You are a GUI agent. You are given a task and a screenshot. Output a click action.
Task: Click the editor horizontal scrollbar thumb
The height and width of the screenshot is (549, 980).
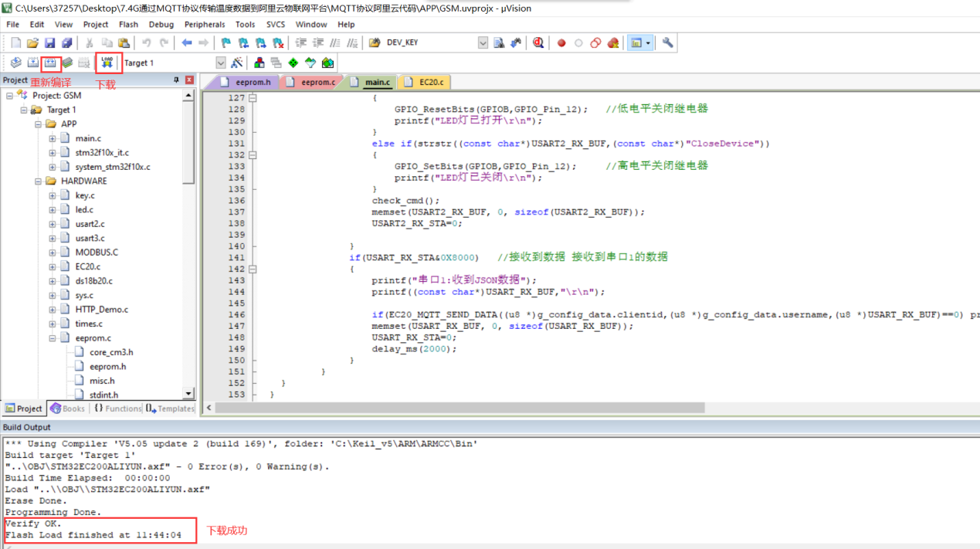tap(460, 407)
